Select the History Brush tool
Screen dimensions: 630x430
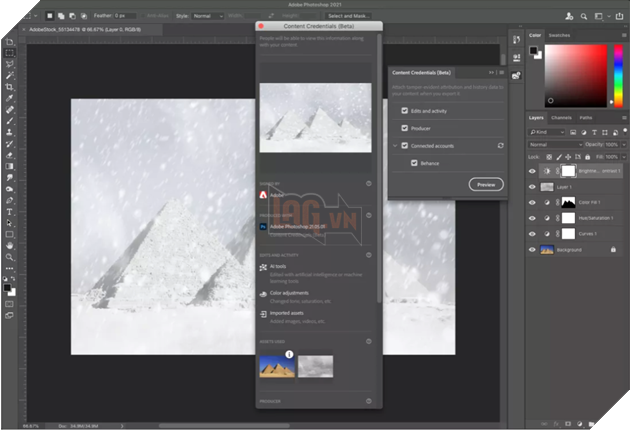[x=10, y=143]
